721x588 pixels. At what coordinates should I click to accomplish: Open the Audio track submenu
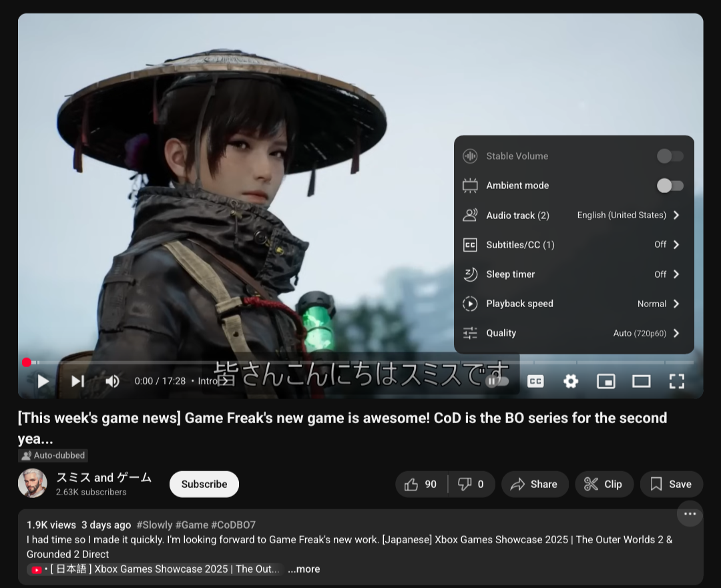(574, 215)
